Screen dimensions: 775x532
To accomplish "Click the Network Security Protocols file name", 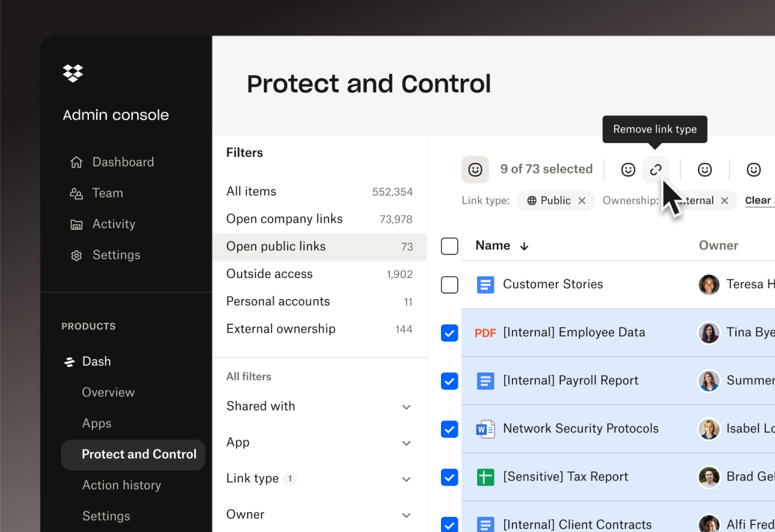I will pyautogui.click(x=581, y=429).
